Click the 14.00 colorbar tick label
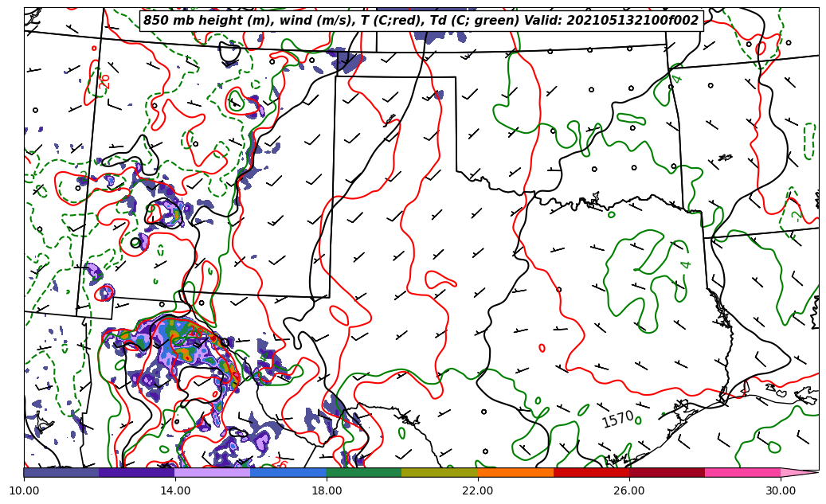This screenshot has height=504, width=826. pos(175,490)
